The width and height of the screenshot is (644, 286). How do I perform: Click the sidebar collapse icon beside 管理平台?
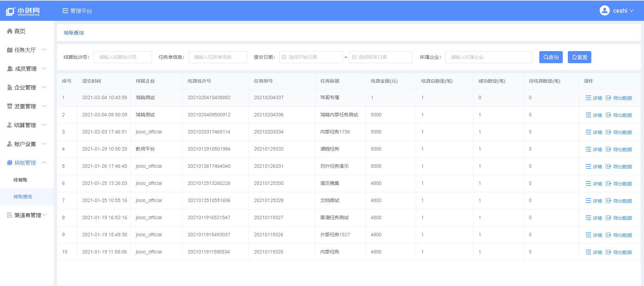coord(65,11)
